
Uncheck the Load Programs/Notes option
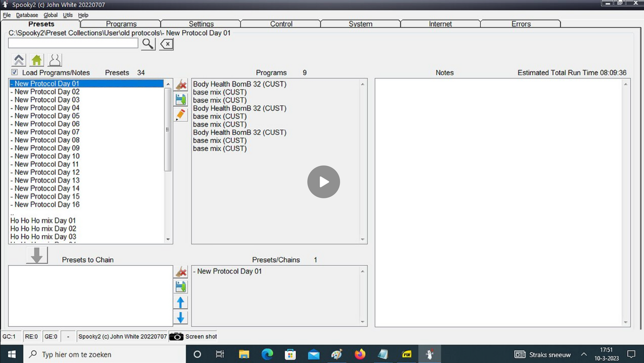coord(14,72)
